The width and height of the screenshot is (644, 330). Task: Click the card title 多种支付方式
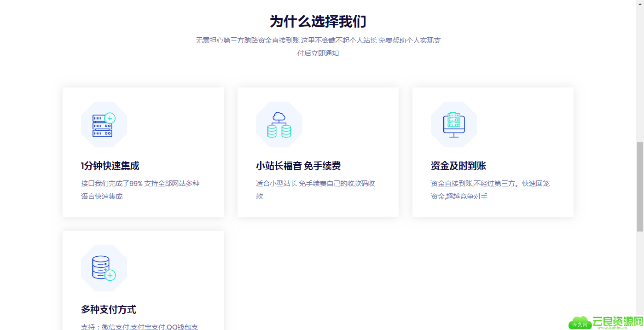[109, 309]
